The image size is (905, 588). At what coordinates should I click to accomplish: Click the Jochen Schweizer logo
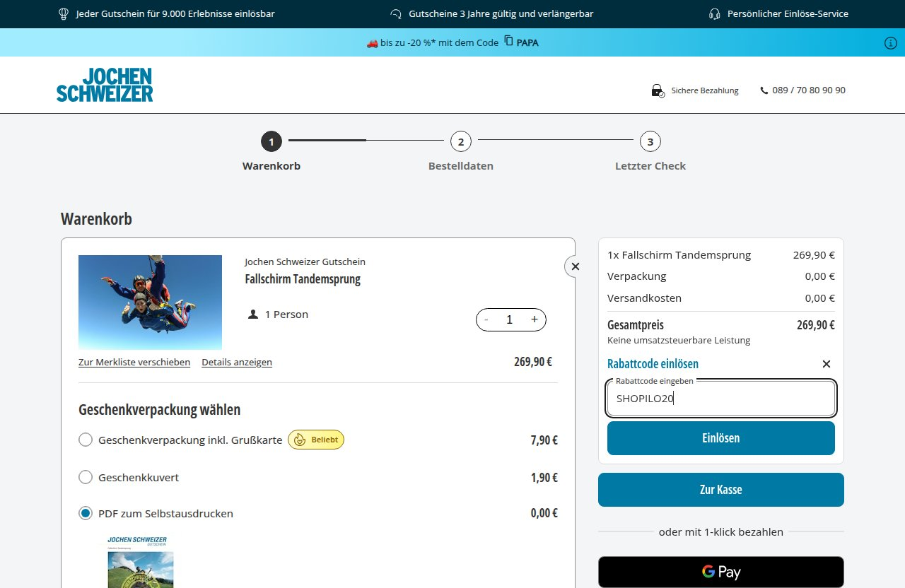[105, 85]
